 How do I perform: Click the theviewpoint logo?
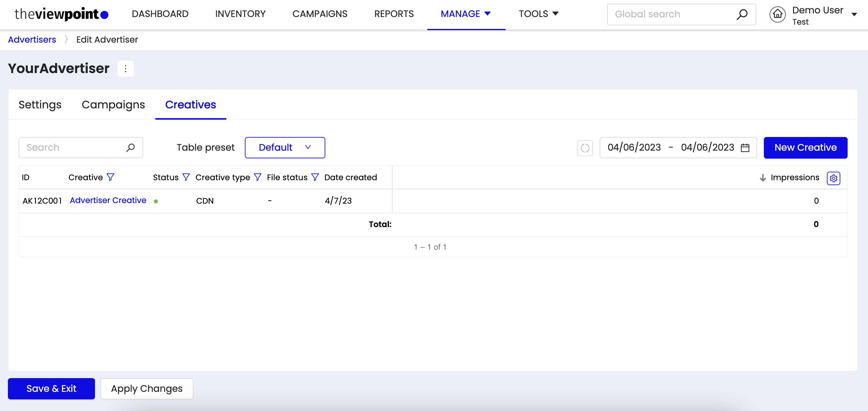click(x=61, y=14)
